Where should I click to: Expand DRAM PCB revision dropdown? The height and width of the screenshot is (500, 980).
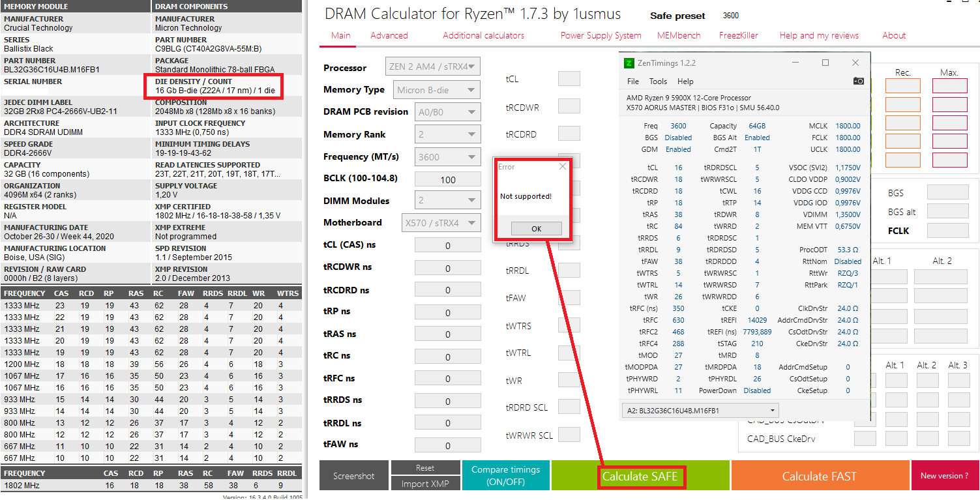pyautogui.click(x=448, y=112)
